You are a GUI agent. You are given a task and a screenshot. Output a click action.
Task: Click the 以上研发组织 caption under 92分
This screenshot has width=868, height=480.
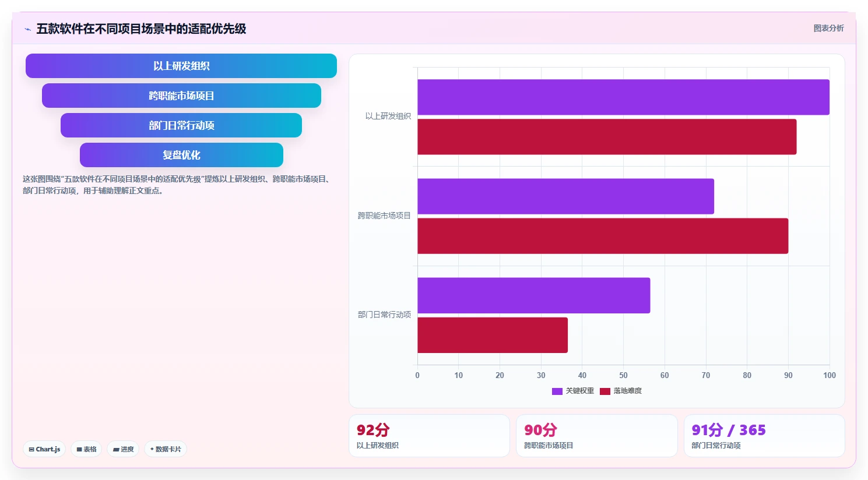378,446
